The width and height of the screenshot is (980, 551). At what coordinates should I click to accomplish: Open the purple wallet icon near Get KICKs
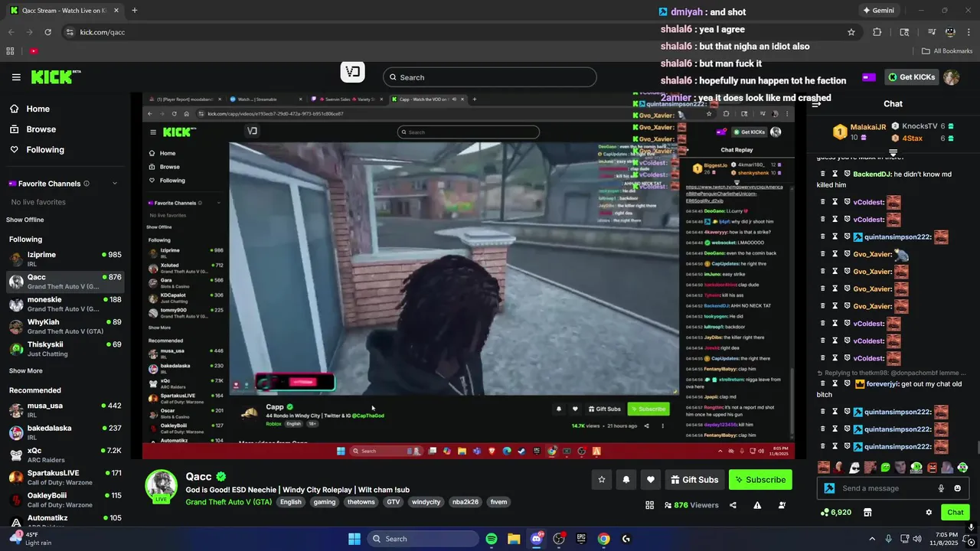tap(868, 77)
